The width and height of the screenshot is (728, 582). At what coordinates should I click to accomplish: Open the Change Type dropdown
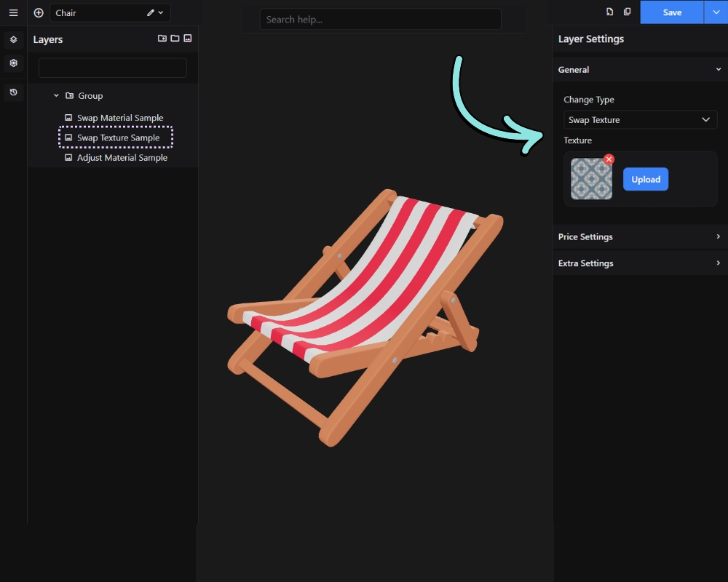point(640,120)
